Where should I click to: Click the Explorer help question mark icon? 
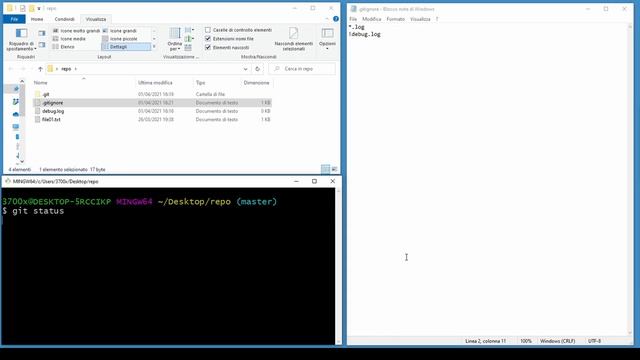(336, 19)
